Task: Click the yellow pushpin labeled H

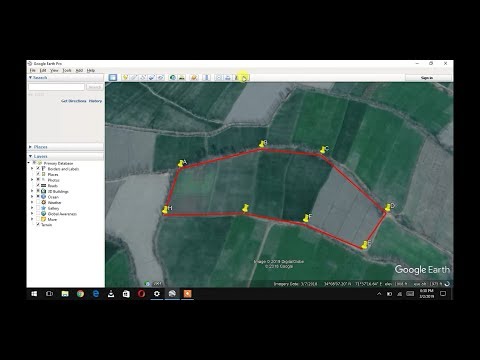Action: click(x=165, y=210)
